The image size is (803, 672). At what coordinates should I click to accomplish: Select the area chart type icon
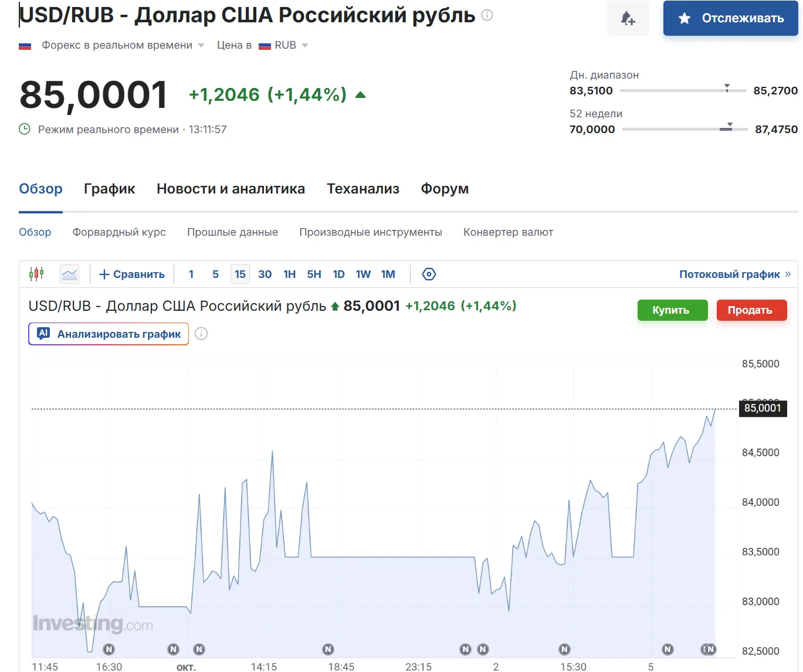tap(70, 274)
